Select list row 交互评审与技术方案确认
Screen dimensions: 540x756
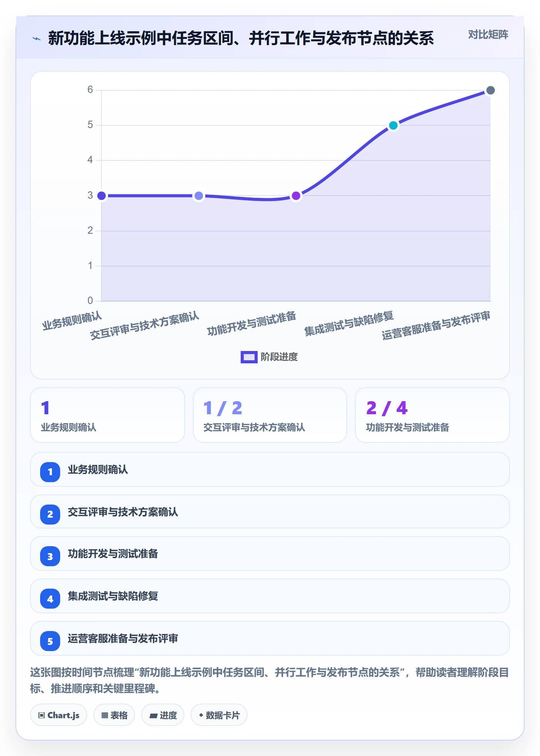(x=270, y=512)
